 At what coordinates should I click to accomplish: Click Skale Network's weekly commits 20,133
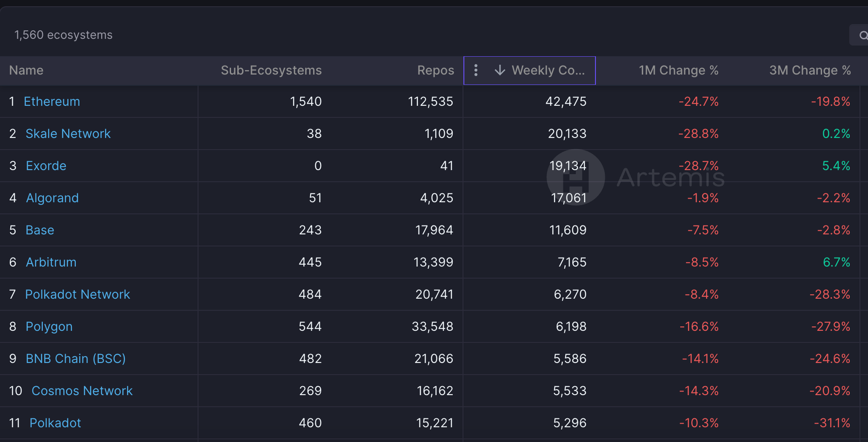click(x=567, y=133)
